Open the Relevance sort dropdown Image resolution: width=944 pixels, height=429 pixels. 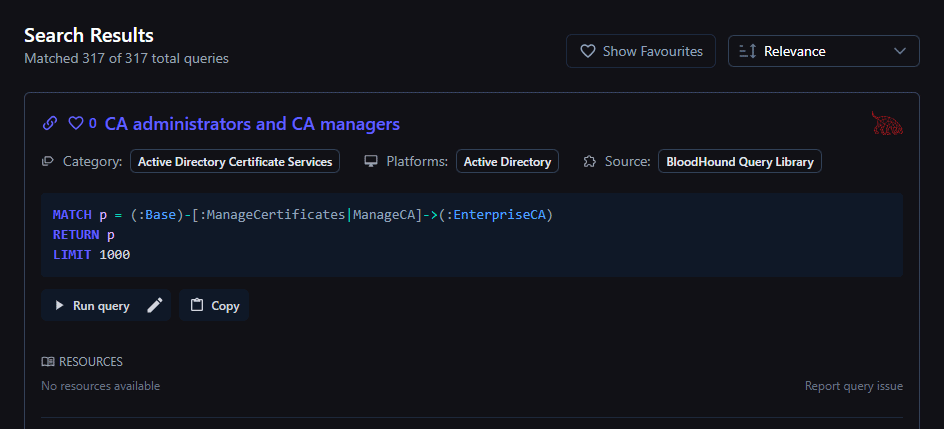pos(823,51)
